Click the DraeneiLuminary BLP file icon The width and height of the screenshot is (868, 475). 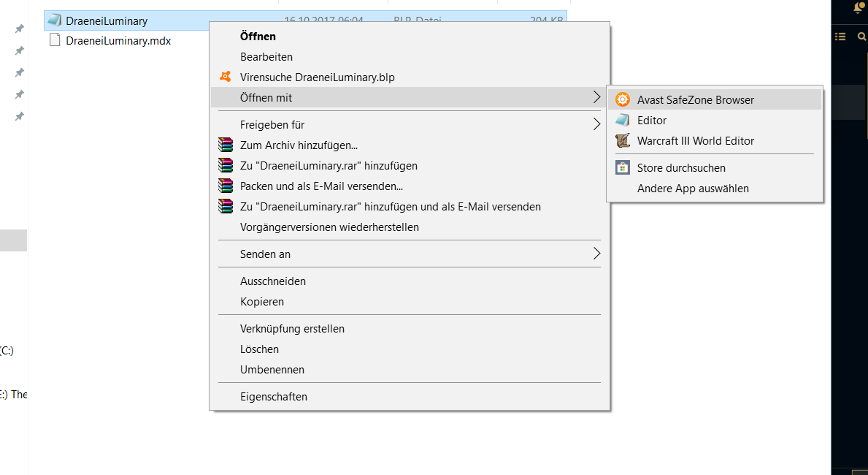click(54, 20)
